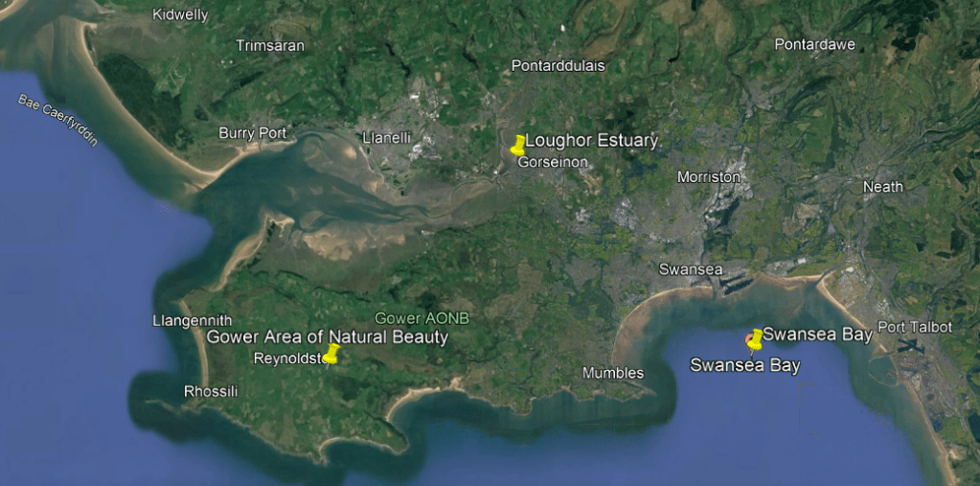Select the yellow pushpin near Reynoldston

click(x=331, y=355)
